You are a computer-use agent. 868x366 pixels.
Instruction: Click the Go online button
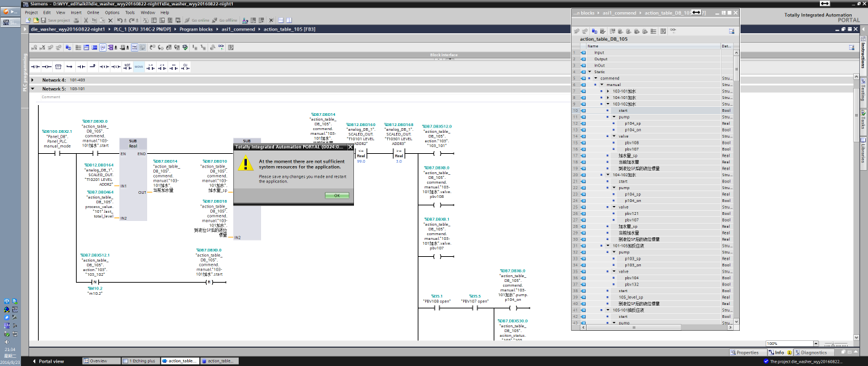pos(197,20)
